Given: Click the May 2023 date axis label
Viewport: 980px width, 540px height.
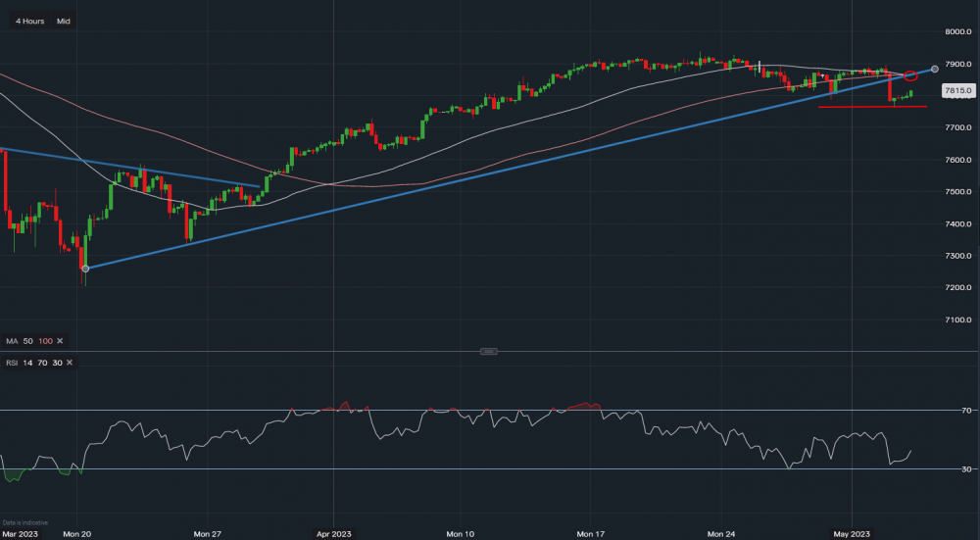Looking at the screenshot, I should (851, 534).
